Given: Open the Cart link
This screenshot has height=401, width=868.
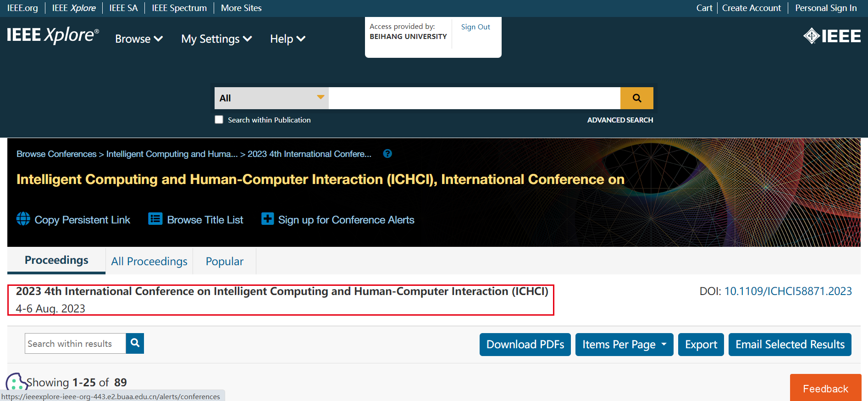Looking at the screenshot, I should [704, 8].
